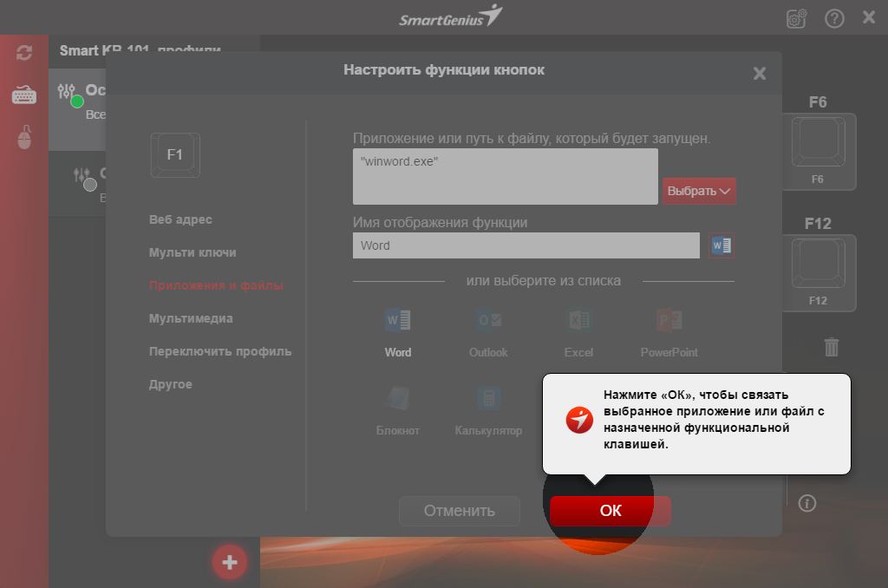Select Калькулятор from the application list
The image size is (888, 588).
(488, 411)
